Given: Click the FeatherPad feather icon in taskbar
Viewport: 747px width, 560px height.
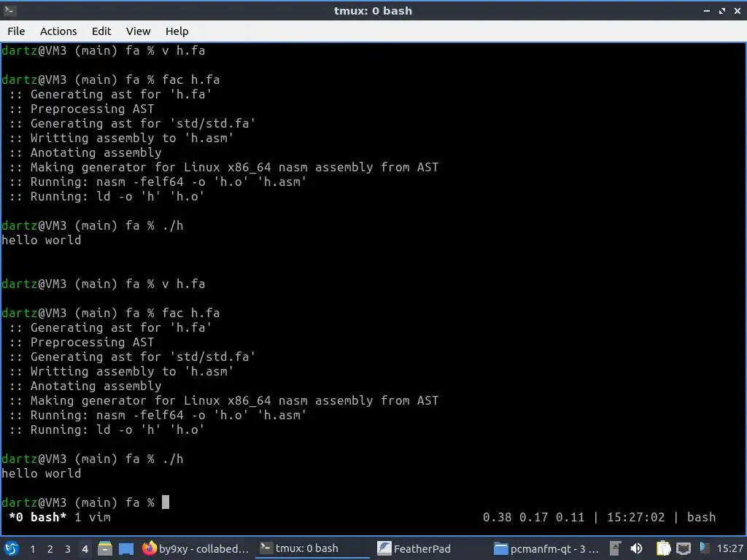Looking at the screenshot, I should click(384, 548).
